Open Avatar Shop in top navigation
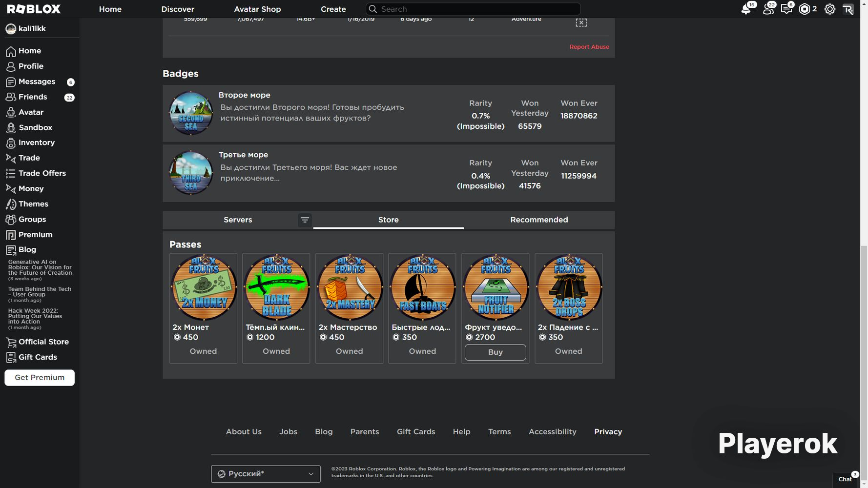The image size is (868, 488). tap(257, 9)
